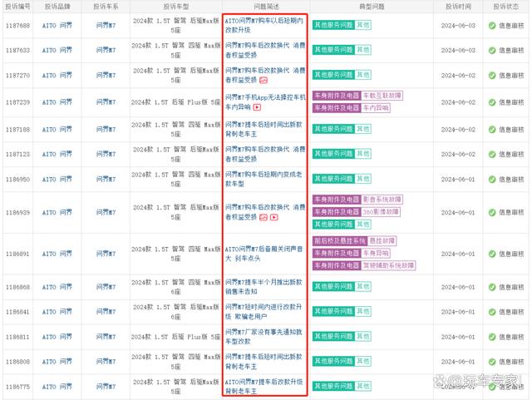Open description 'AITO问界M7提车后改款升级 背刺老车主'
Screen dimensions: 532x400
click(x=264, y=387)
